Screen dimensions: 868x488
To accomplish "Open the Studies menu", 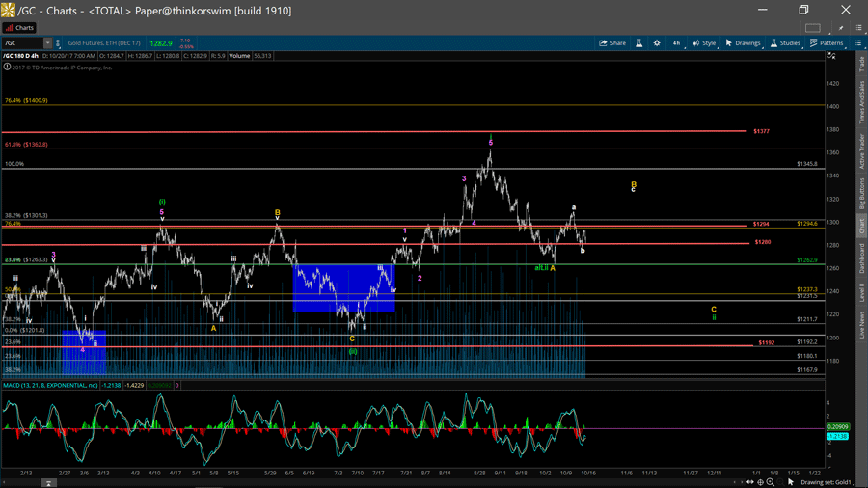I will click(x=784, y=43).
